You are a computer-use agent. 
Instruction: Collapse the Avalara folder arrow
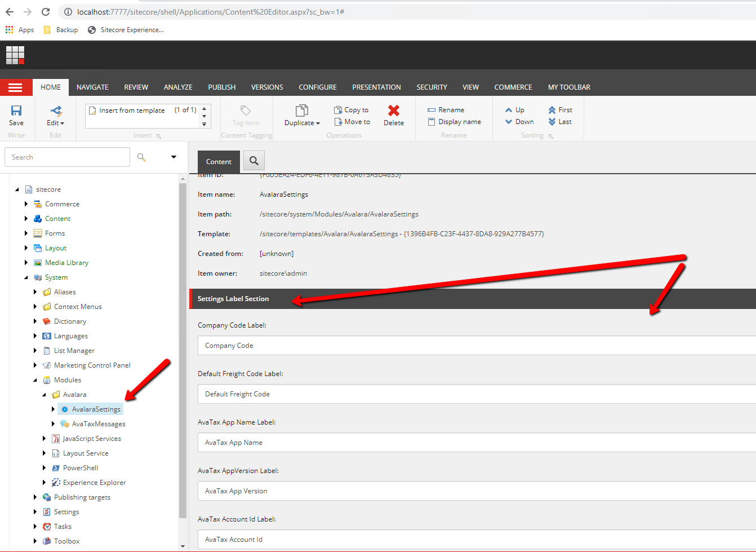[x=44, y=395]
